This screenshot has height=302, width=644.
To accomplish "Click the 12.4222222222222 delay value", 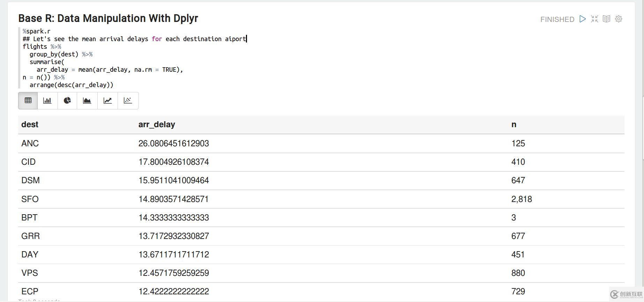I will pos(174,291).
